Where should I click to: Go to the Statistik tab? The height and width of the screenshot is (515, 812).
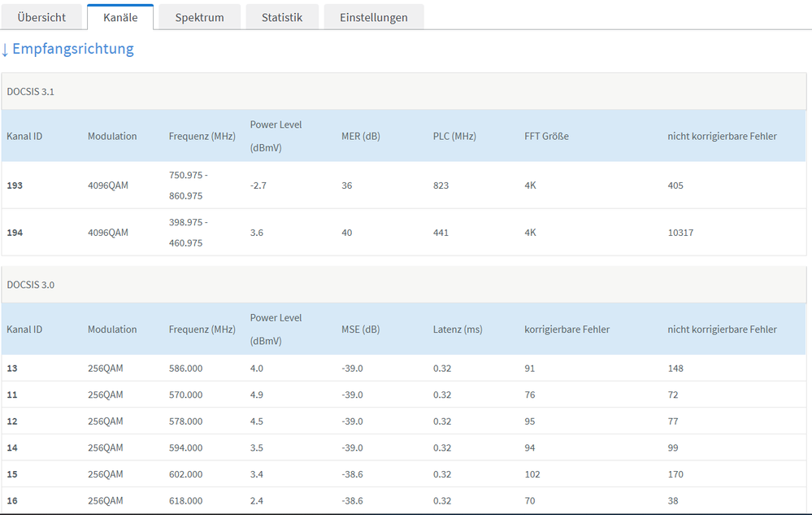[x=282, y=17]
